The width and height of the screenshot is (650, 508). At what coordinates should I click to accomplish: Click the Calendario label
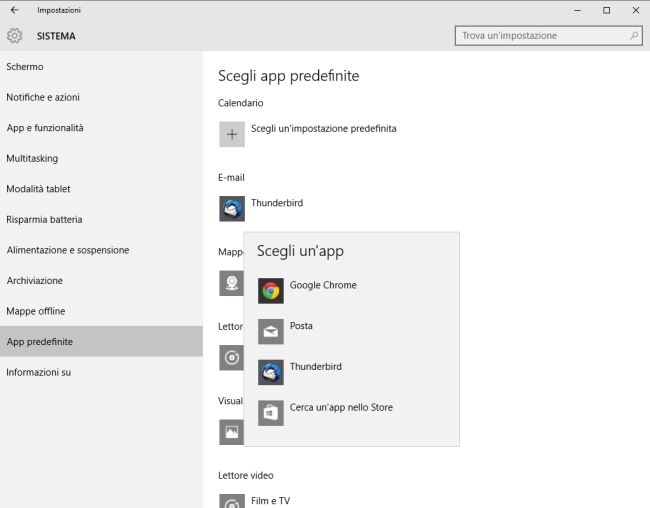point(240,103)
